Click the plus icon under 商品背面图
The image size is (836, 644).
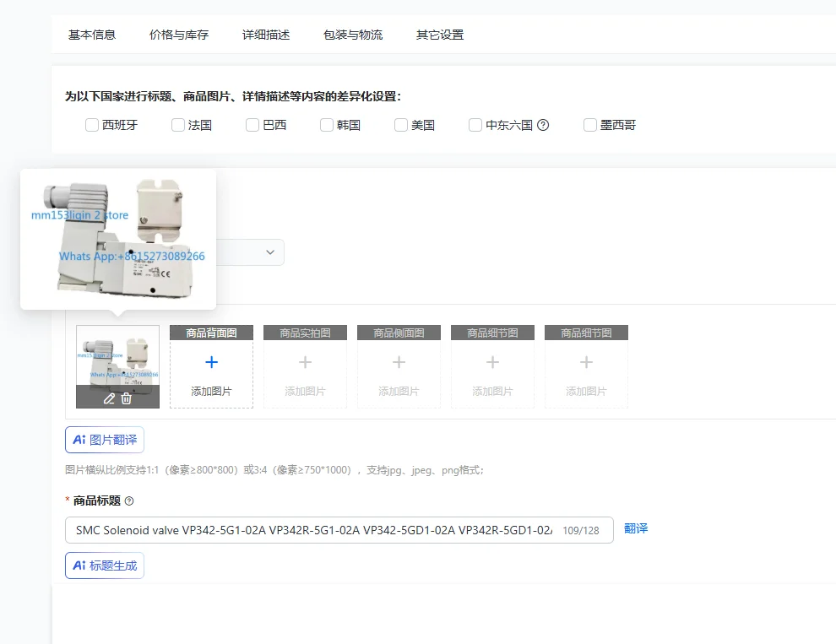point(212,363)
